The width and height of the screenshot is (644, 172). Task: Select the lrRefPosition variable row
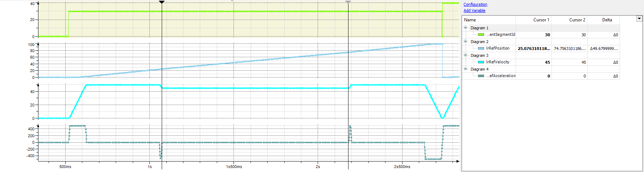[x=498, y=49]
